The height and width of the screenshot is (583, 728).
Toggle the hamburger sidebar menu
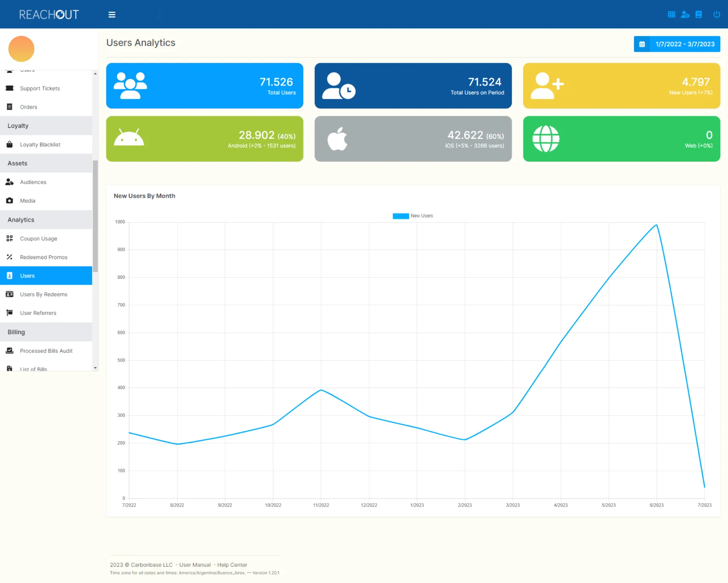112,15
